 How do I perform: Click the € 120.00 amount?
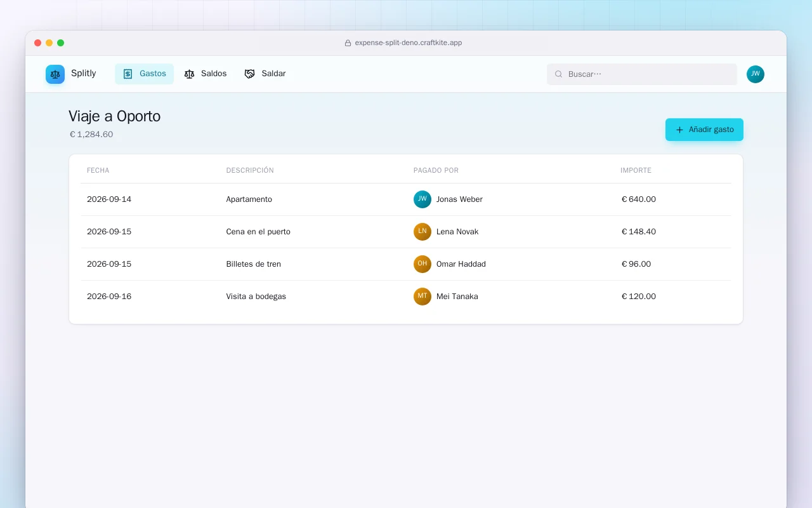tap(638, 297)
